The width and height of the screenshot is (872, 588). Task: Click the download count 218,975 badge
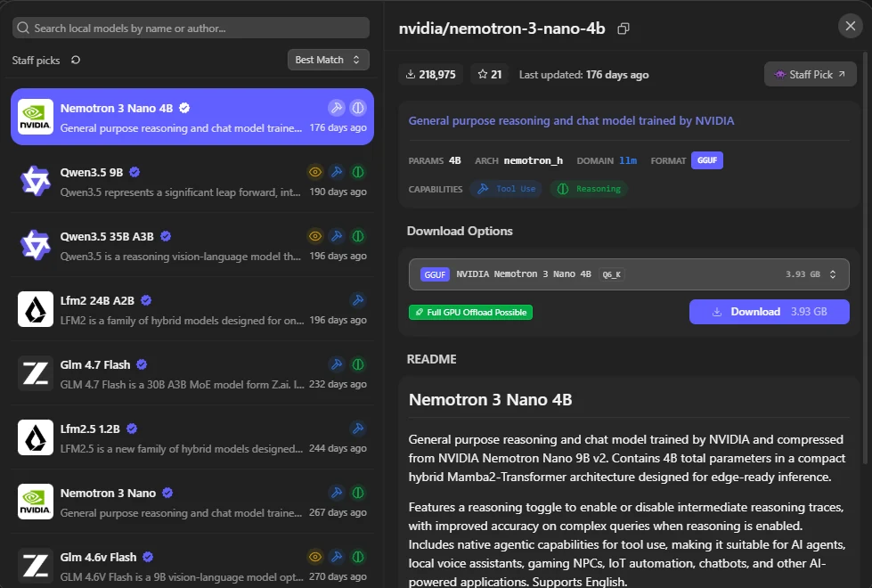click(x=431, y=75)
